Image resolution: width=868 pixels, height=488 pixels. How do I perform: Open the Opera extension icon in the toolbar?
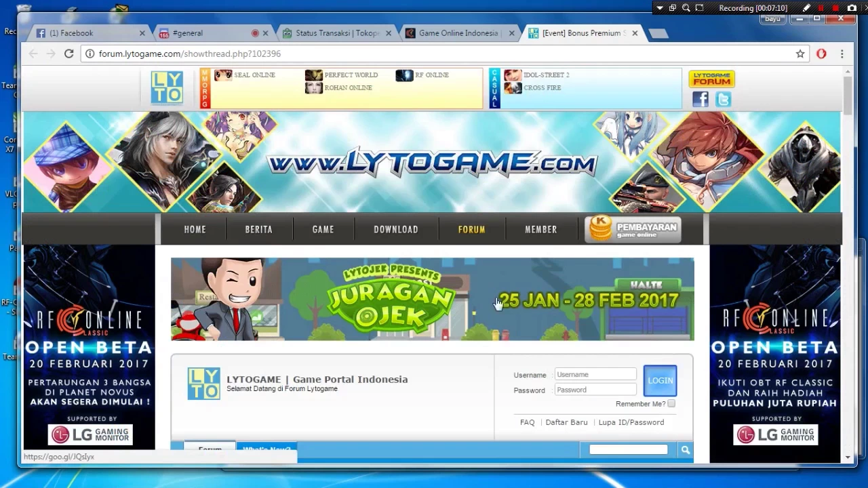pos(821,54)
